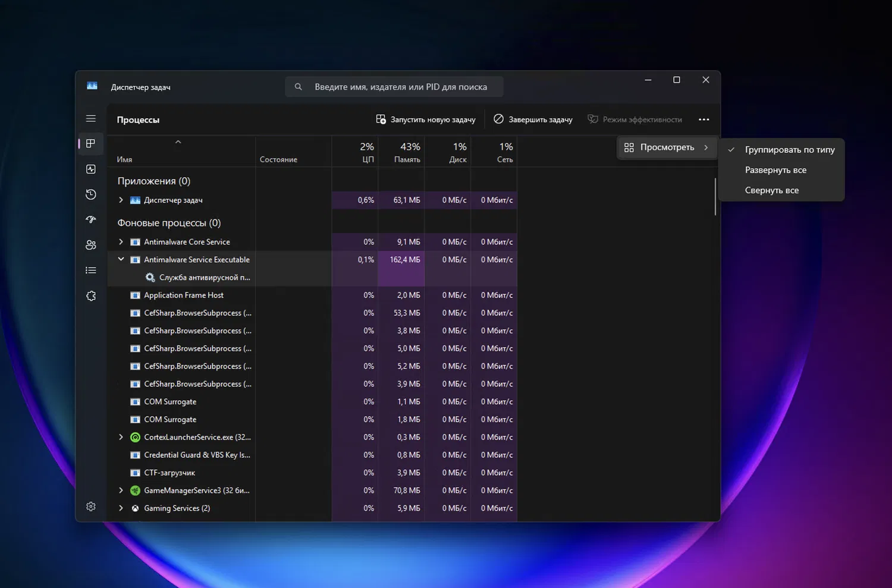The image size is (892, 588).
Task: Expand the Gaming Services (2) group
Action: tap(121, 508)
